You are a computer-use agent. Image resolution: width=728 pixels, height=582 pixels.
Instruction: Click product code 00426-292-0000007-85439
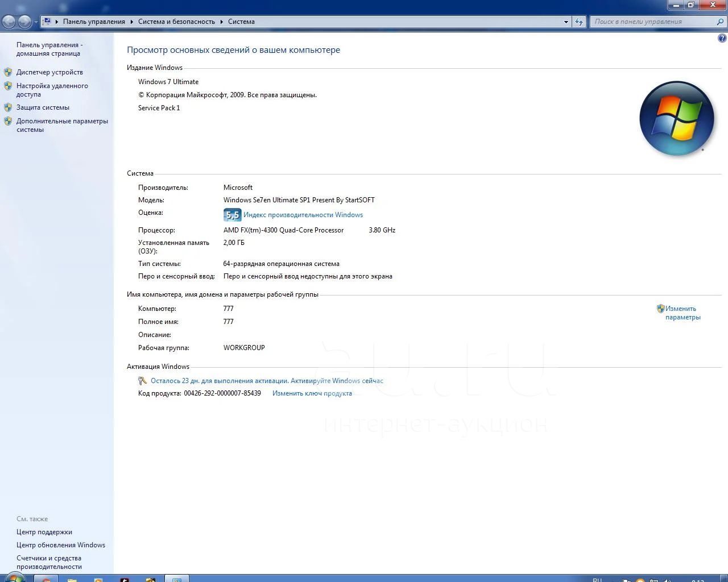pos(222,393)
